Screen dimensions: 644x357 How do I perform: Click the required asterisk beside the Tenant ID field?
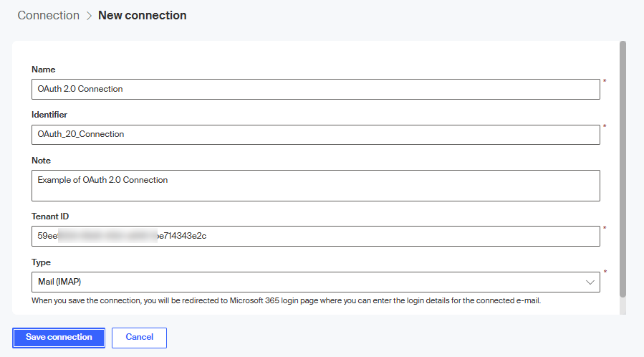click(605, 229)
